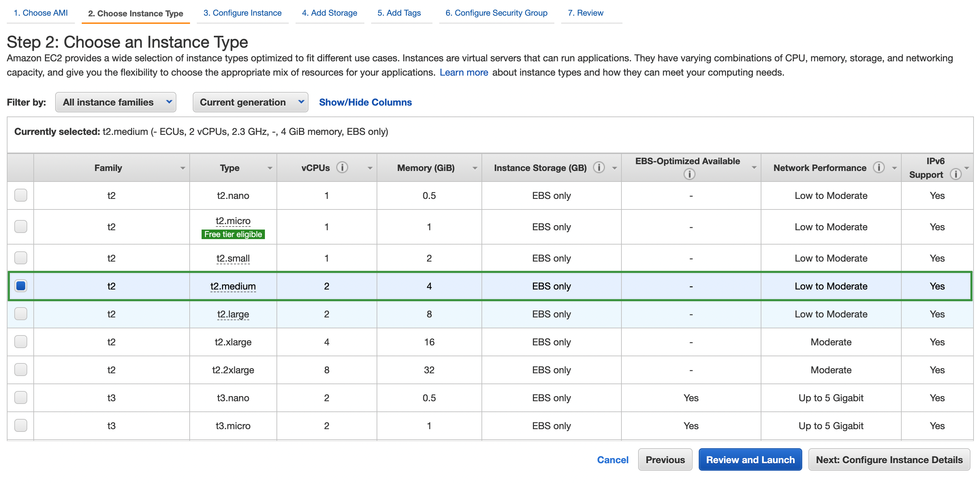Select the t2.micro instance checkbox
This screenshot has width=980, height=485.
(x=20, y=227)
